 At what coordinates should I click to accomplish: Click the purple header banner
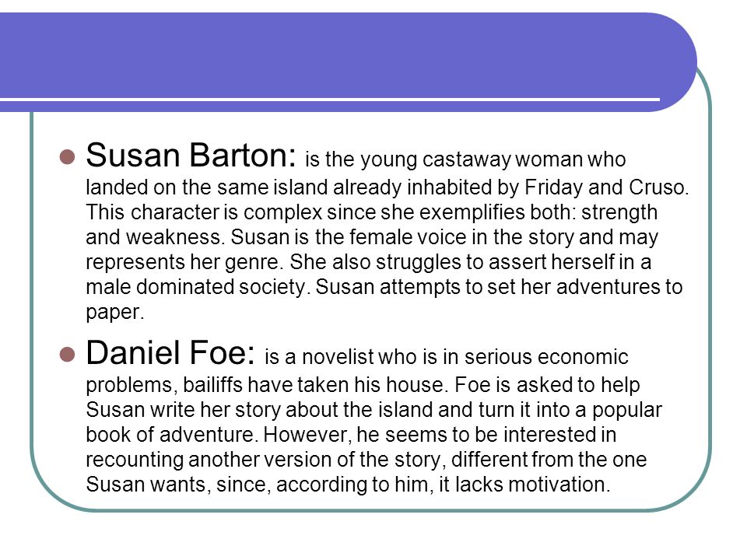coord(348,62)
